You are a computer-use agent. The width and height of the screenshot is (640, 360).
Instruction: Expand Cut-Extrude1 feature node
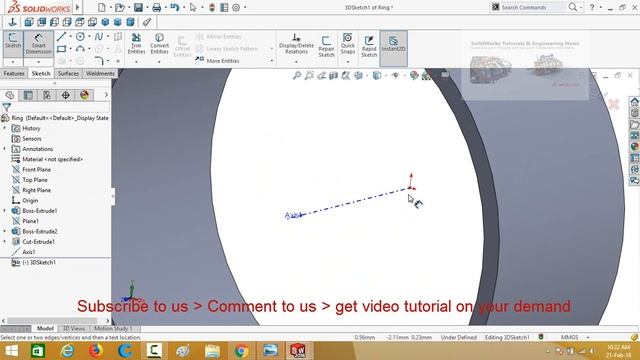click(x=5, y=242)
